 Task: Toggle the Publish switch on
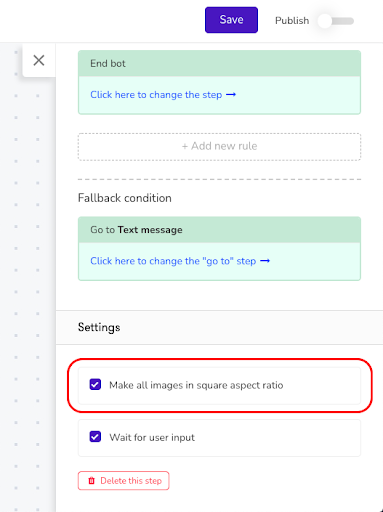[335, 21]
